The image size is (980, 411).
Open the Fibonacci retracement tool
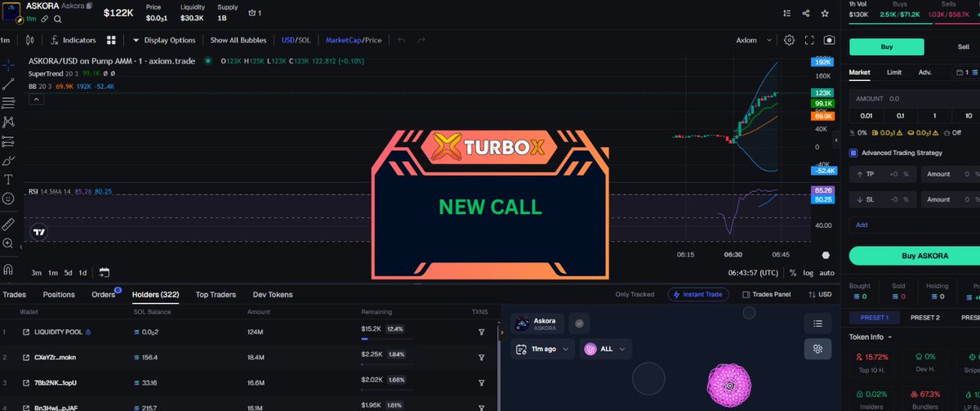tap(7, 103)
